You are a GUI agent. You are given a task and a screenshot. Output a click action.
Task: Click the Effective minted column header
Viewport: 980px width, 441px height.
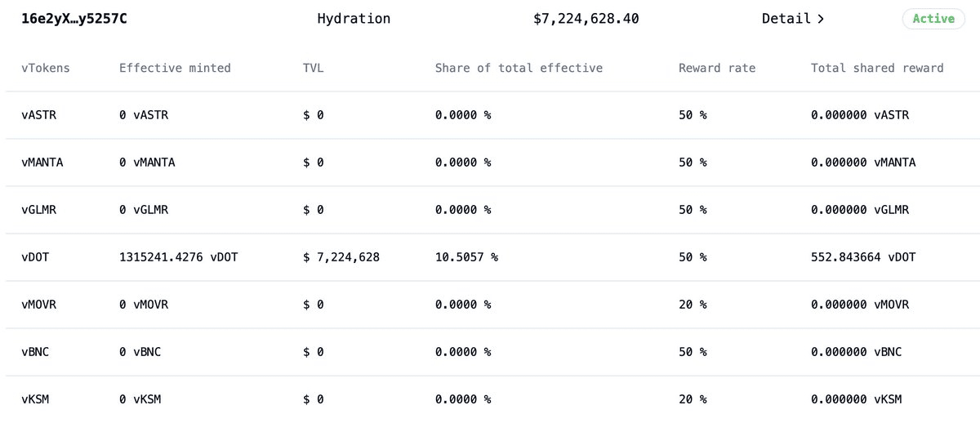(x=175, y=68)
